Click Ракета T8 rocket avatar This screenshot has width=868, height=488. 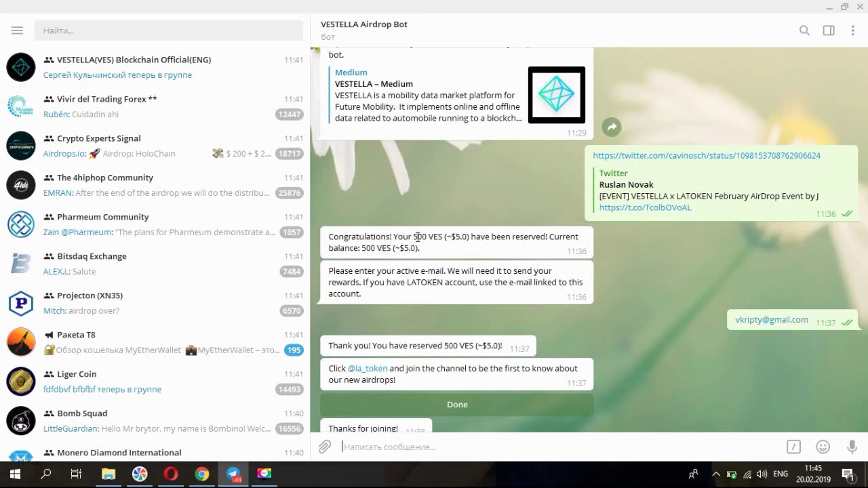point(21,342)
